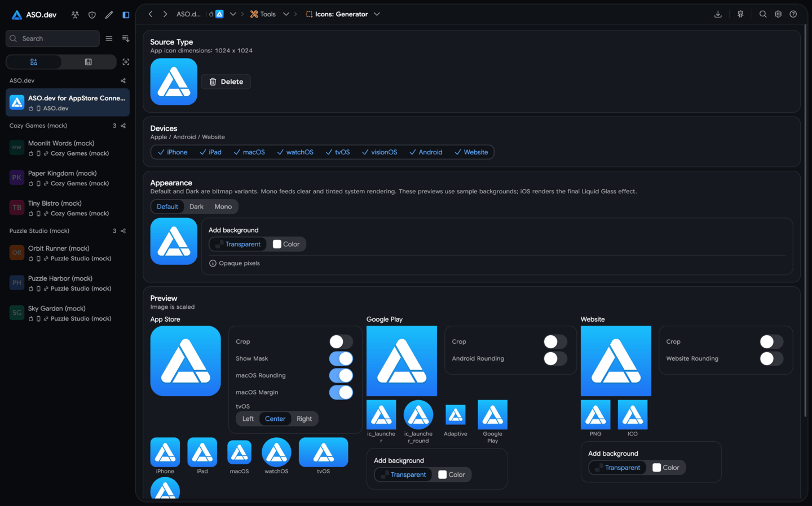Expand the app selector chevron in breadcrumb
This screenshot has width=812, height=506.
pyautogui.click(x=233, y=14)
